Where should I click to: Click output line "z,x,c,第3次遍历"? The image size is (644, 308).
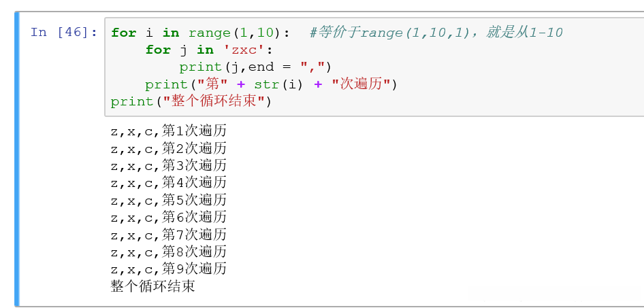tap(168, 165)
